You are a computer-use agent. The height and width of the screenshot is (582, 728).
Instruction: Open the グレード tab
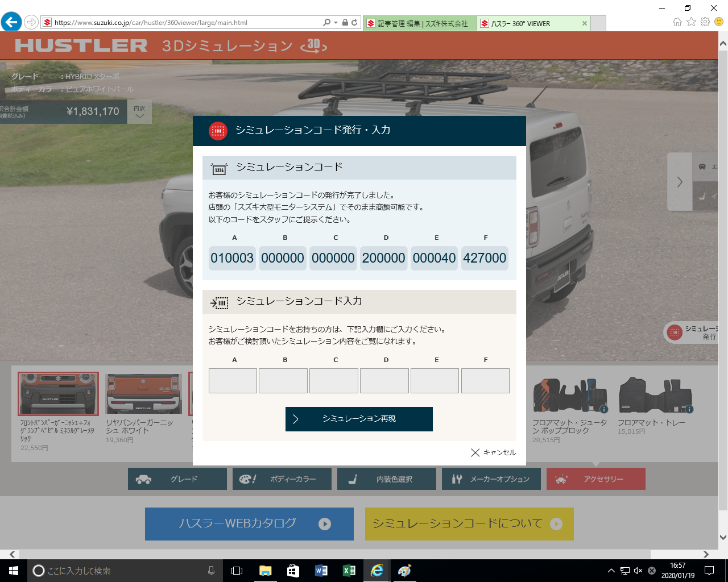pyautogui.click(x=177, y=479)
